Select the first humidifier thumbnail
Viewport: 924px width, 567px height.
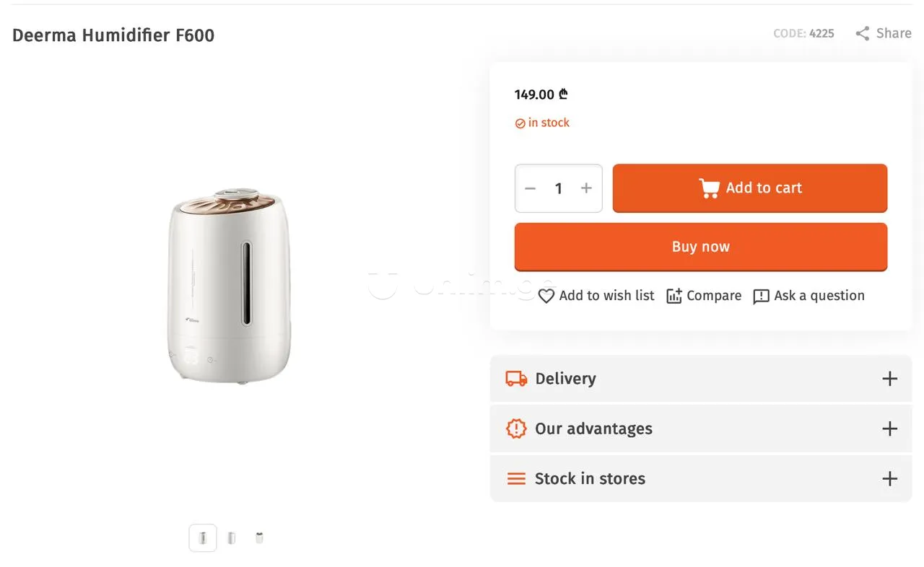tap(203, 537)
